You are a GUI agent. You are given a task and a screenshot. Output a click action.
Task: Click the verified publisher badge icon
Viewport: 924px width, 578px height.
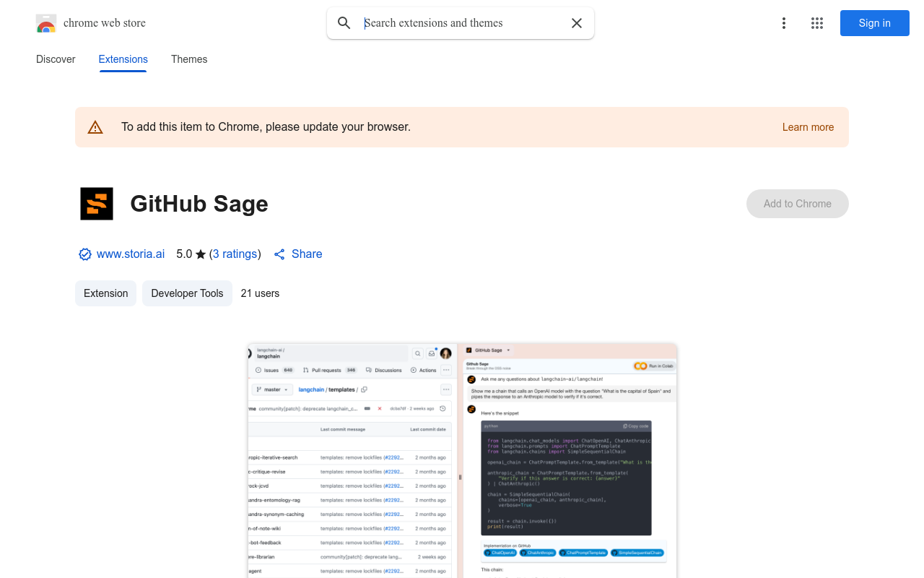(85, 254)
